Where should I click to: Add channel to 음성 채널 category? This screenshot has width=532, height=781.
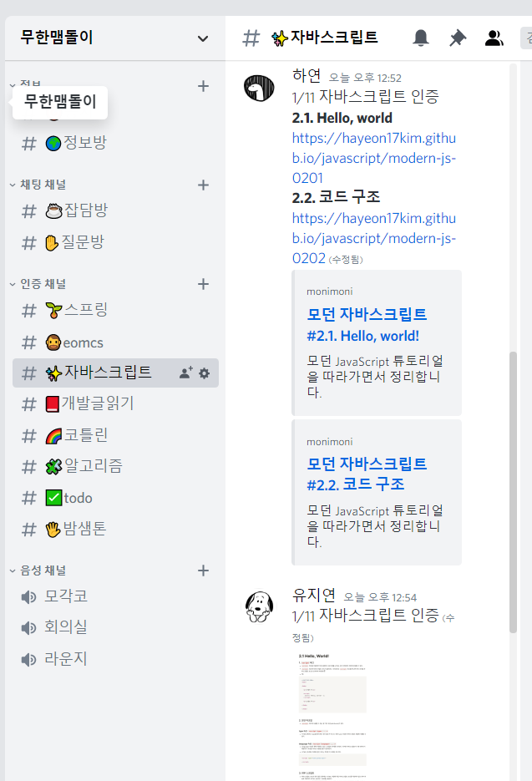(x=203, y=571)
